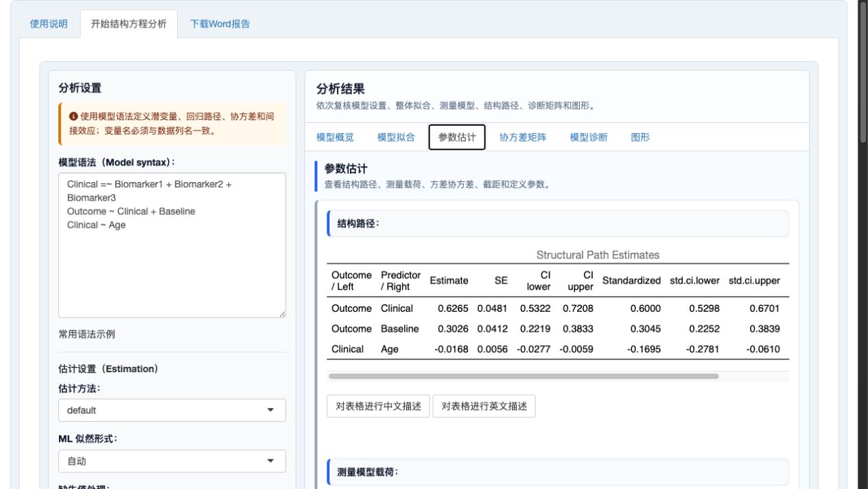Switch to the 下载Word报告 tab

[220, 24]
